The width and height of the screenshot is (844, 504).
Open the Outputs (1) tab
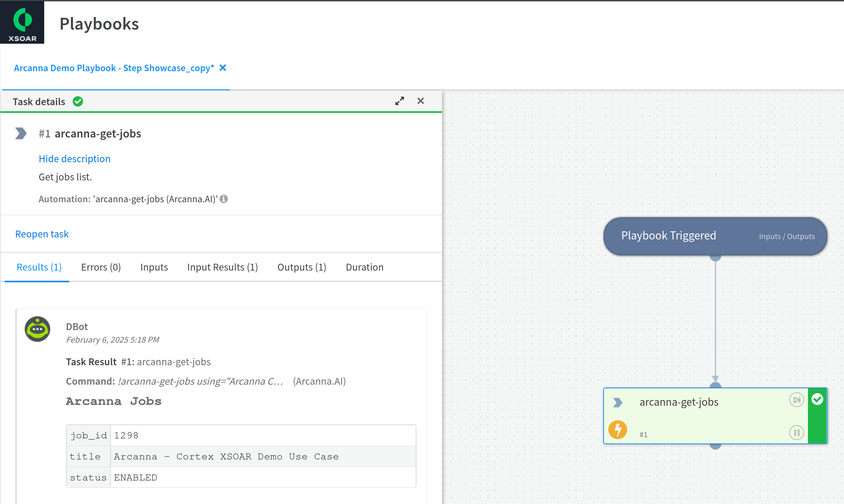click(302, 267)
